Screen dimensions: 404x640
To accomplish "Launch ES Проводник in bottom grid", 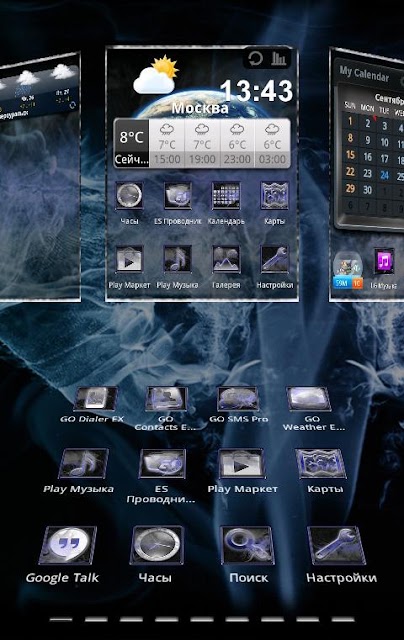I will (x=162, y=464).
